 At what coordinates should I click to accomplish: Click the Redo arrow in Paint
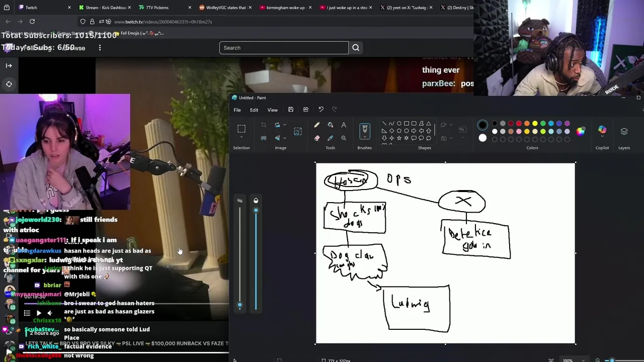click(334, 110)
